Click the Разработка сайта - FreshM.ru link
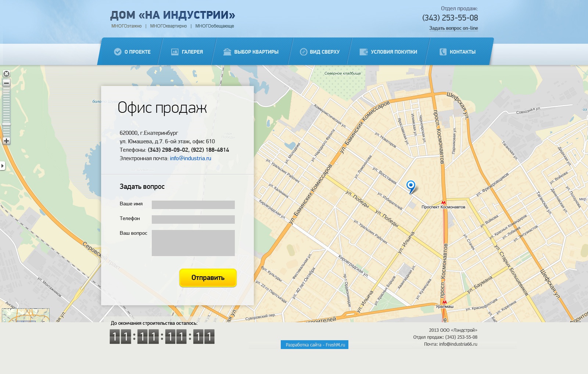 (315, 345)
